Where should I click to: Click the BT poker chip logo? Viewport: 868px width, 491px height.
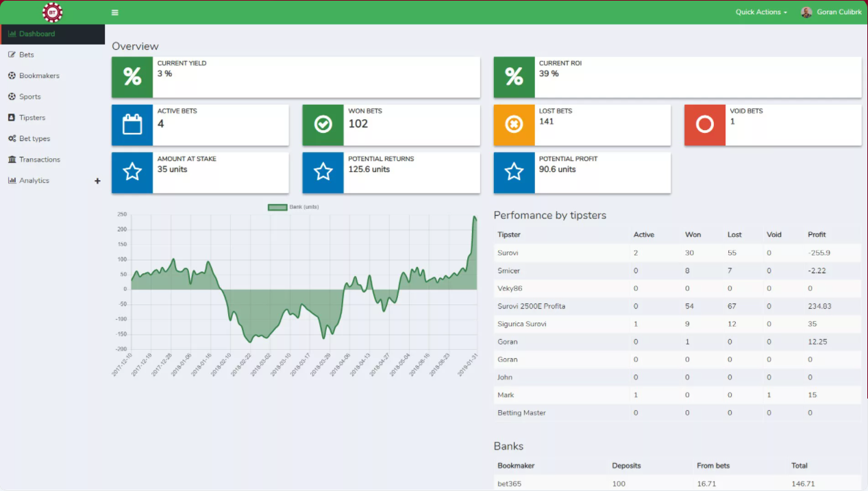(x=52, y=12)
